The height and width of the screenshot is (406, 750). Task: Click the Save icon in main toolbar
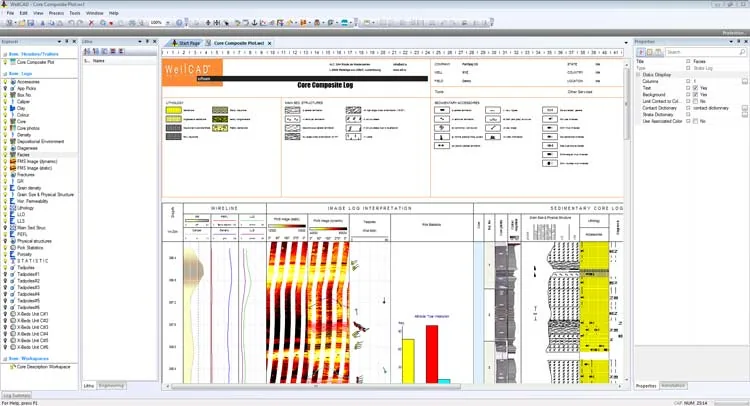pyautogui.click(x=31, y=22)
